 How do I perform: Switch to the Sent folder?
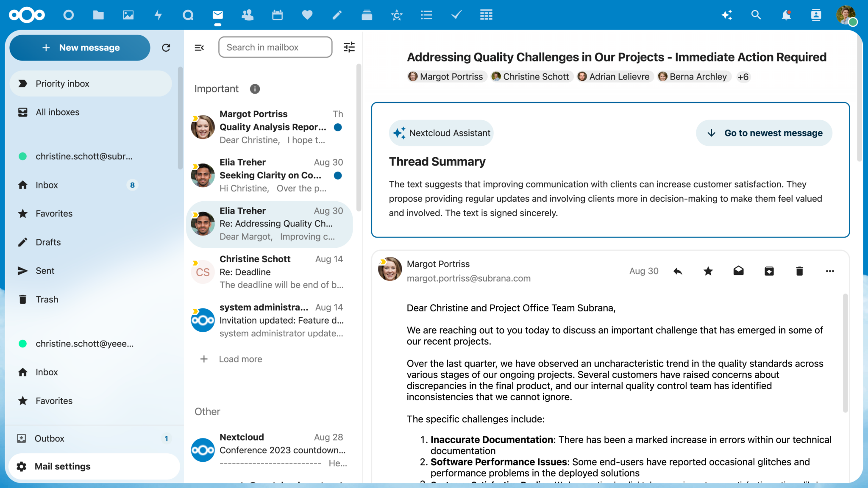point(45,270)
